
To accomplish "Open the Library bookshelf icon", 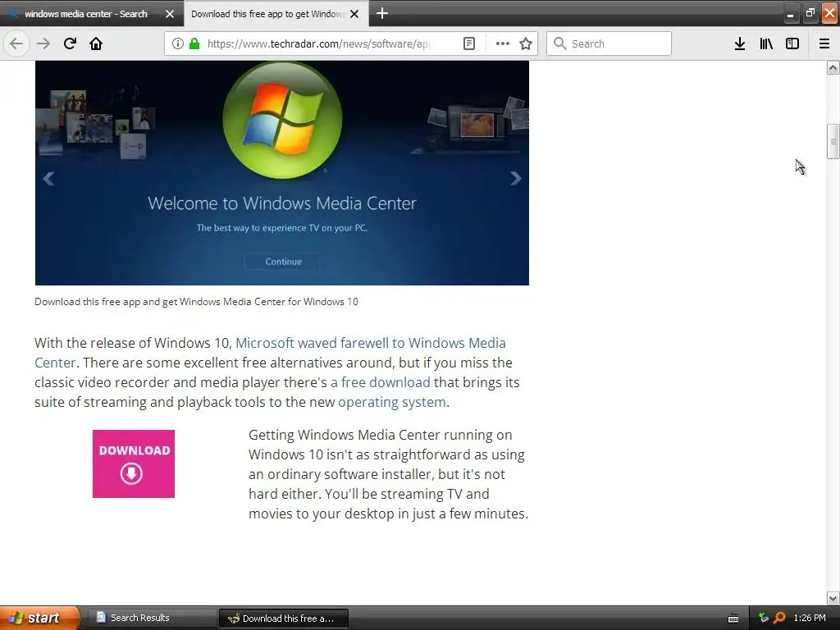I will (x=766, y=43).
